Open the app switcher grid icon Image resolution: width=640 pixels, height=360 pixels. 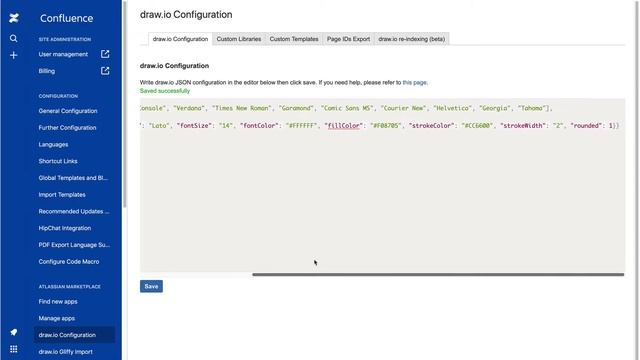point(13,349)
